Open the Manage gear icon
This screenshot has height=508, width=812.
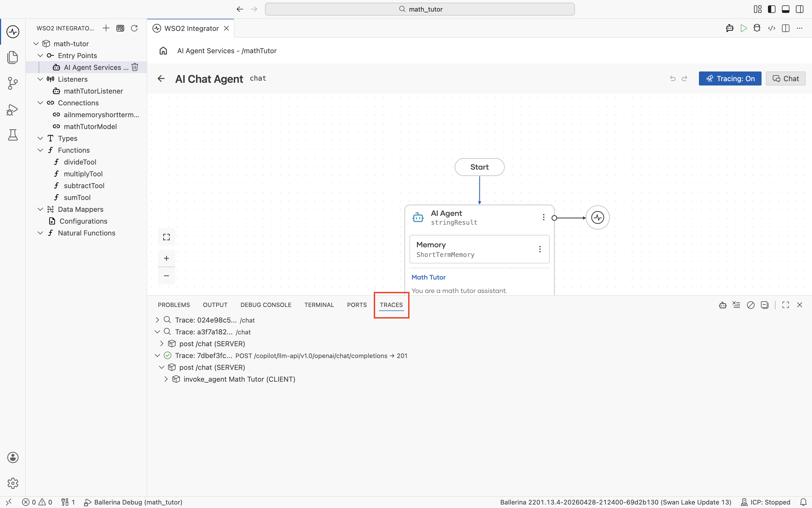click(13, 483)
